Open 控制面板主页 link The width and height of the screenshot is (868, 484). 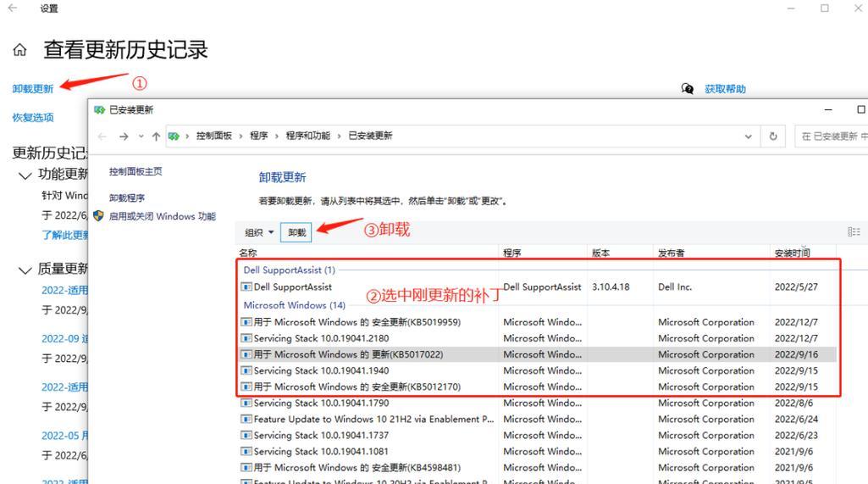135,171
